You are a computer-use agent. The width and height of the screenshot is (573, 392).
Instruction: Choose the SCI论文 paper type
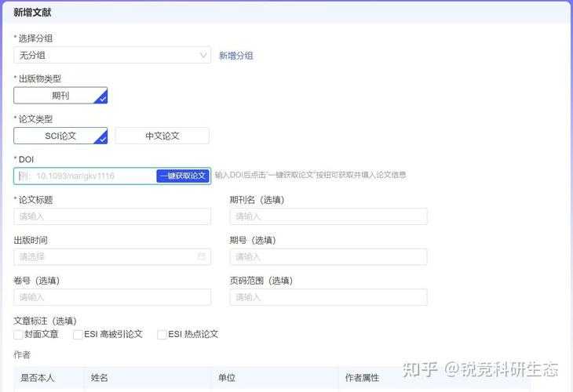pos(60,136)
